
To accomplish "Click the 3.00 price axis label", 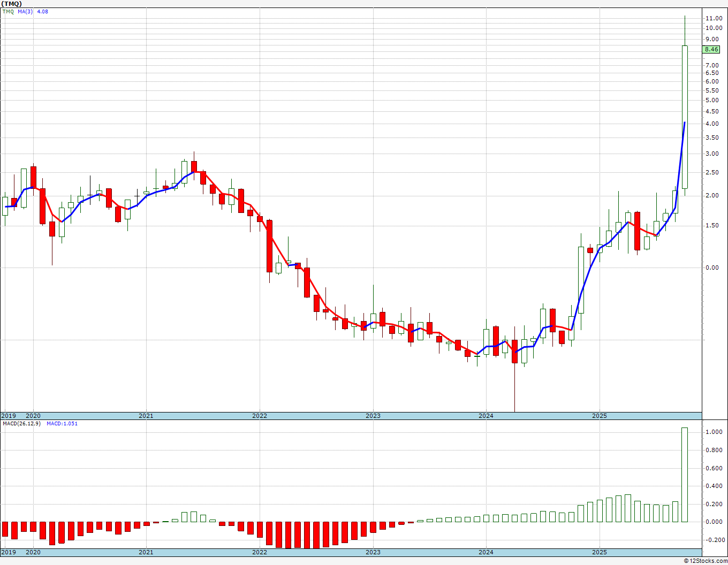I will tap(712, 154).
